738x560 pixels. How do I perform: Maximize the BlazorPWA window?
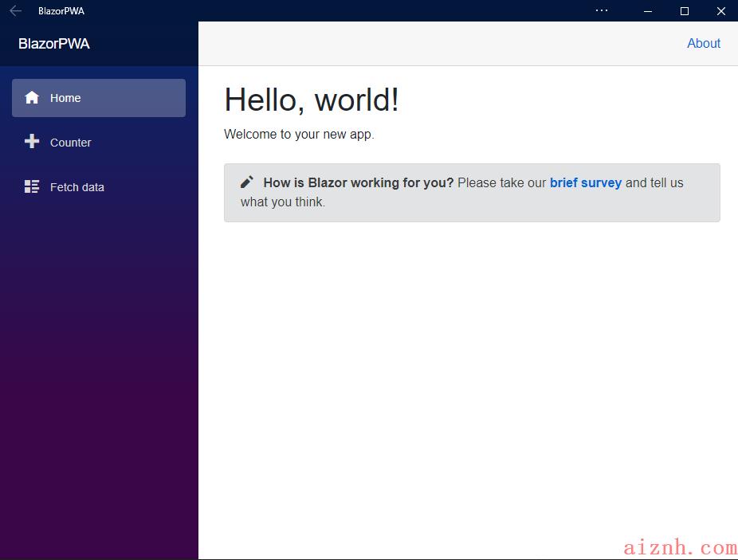pos(685,11)
